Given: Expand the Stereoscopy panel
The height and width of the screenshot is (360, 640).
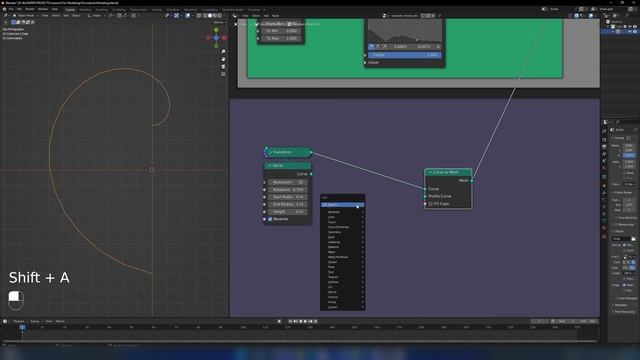Looking at the screenshot, I should [x=624, y=224].
